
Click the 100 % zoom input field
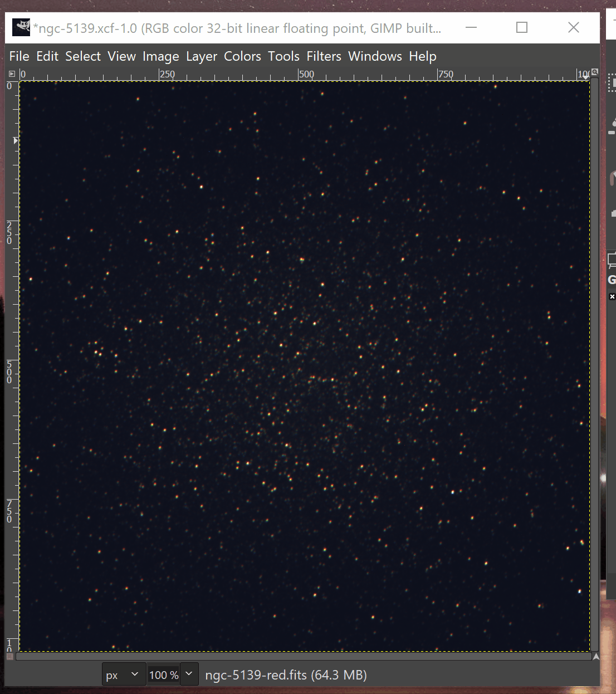pos(163,675)
